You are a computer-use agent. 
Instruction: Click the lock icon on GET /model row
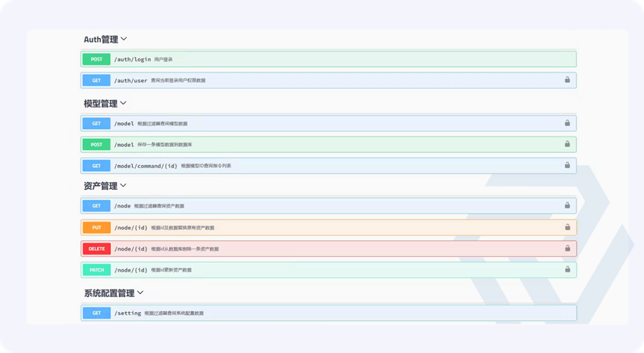point(567,123)
